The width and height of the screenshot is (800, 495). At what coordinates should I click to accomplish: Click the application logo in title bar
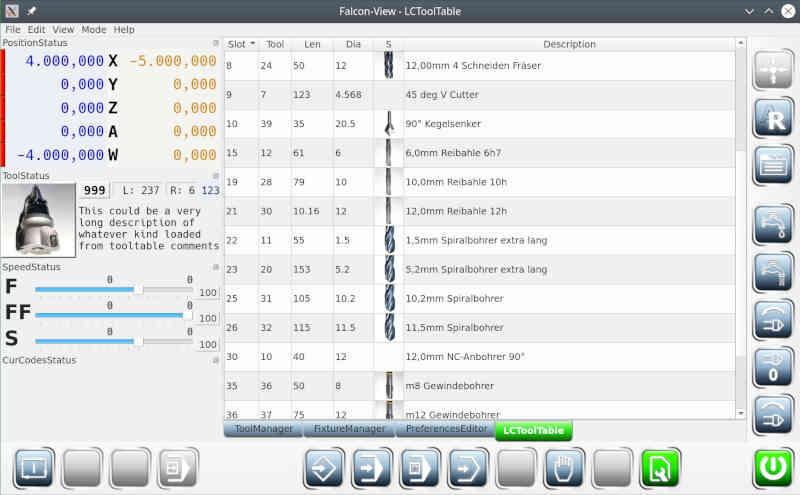[12, 11]
